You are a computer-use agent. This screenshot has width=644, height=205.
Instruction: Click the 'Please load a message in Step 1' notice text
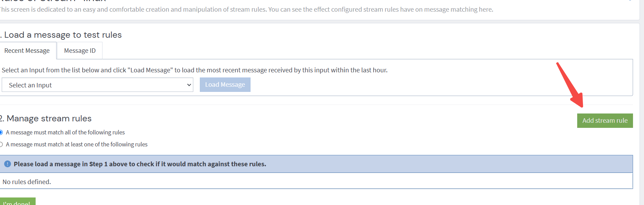[x=140, y=164]
